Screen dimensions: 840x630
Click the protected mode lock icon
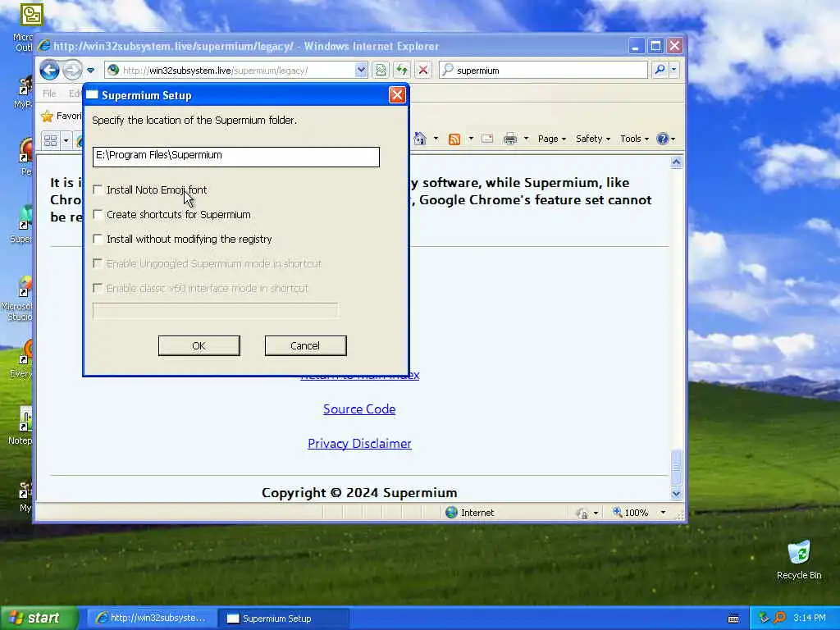(x=582, y=514)
